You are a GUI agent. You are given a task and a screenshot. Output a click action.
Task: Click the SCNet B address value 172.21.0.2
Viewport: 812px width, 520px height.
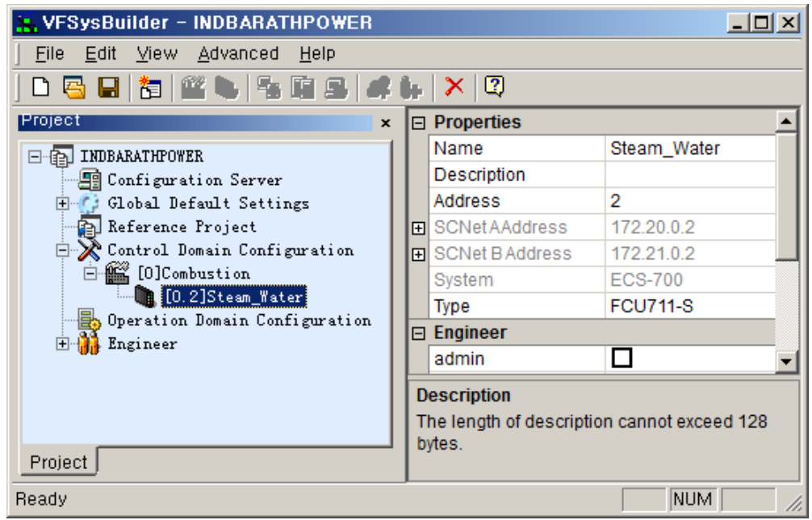click(690, 254)
